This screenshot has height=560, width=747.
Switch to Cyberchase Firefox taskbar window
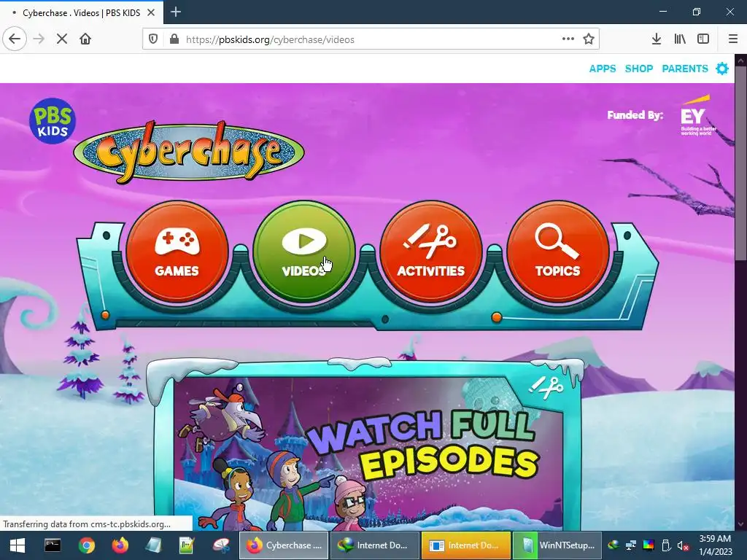click(x=283, y=545)
